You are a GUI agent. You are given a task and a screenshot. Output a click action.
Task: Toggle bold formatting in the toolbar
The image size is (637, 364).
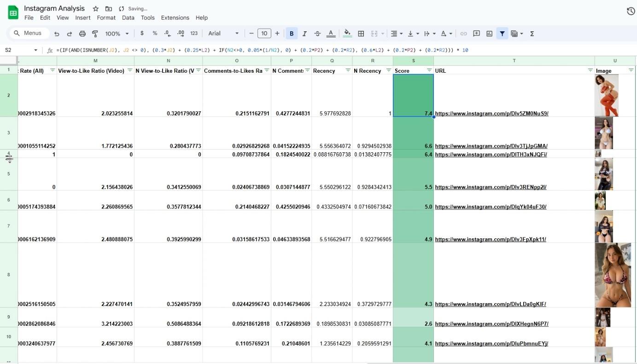tap(291, 33)
